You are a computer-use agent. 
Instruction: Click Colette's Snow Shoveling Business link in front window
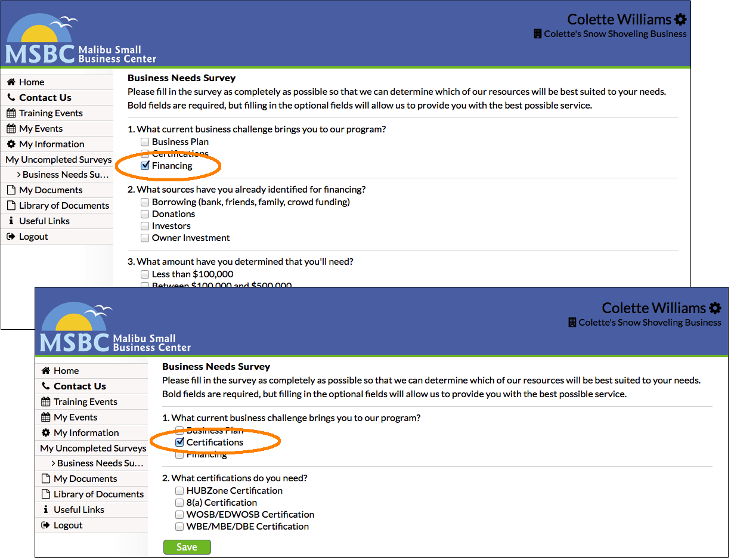click(649, 323)
